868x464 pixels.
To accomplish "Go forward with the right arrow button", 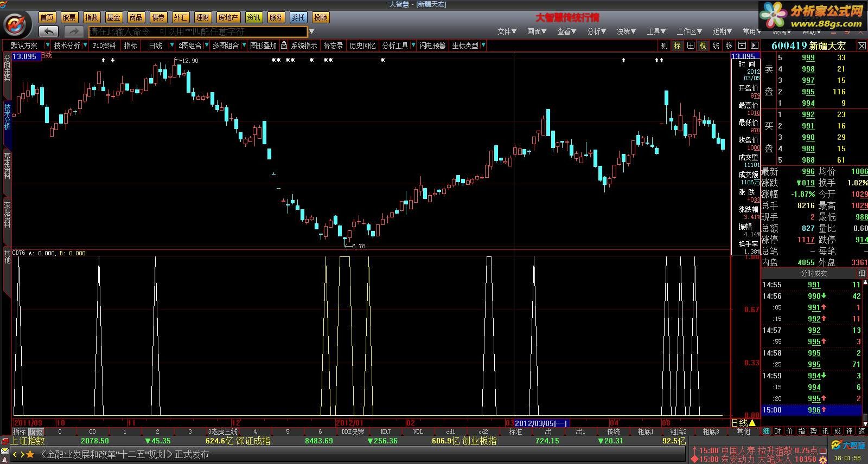I will click(74, 32).
